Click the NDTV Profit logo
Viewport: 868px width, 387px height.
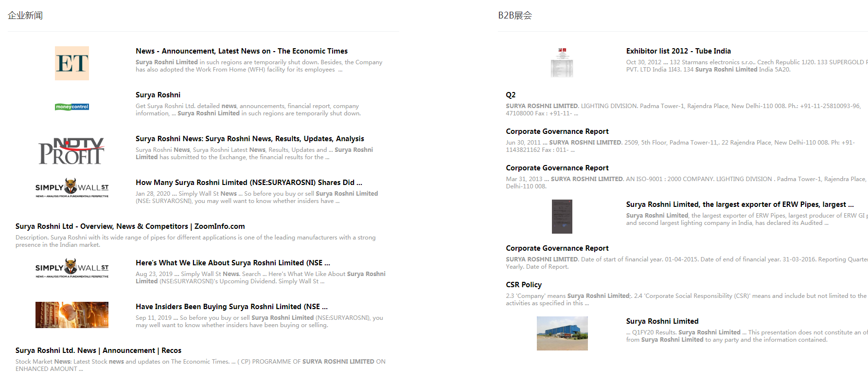click(71, 151)
